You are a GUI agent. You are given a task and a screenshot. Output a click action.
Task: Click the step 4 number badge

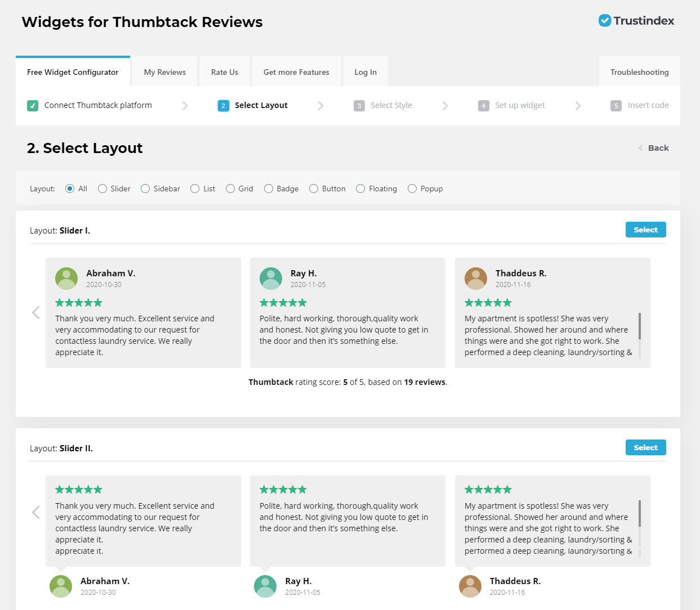[x=484, y=106]
